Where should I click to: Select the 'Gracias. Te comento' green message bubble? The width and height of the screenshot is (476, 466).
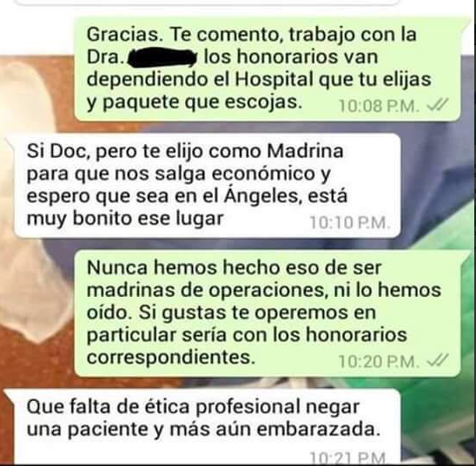[268, 69]
